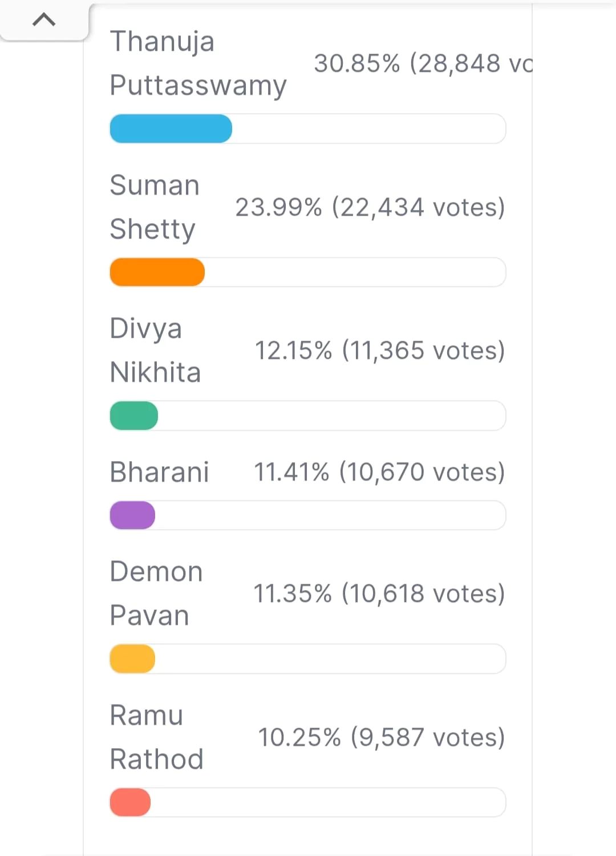Click the purple Bharani vote bar

click(x=132, y=515)
